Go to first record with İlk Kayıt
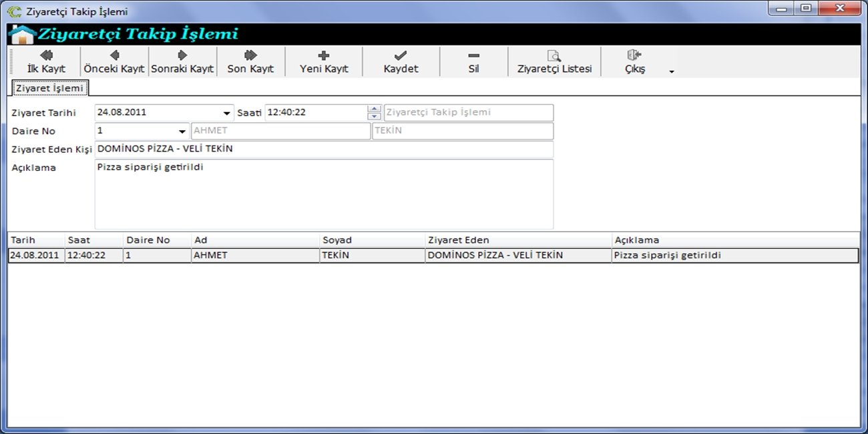 (46, 61)
